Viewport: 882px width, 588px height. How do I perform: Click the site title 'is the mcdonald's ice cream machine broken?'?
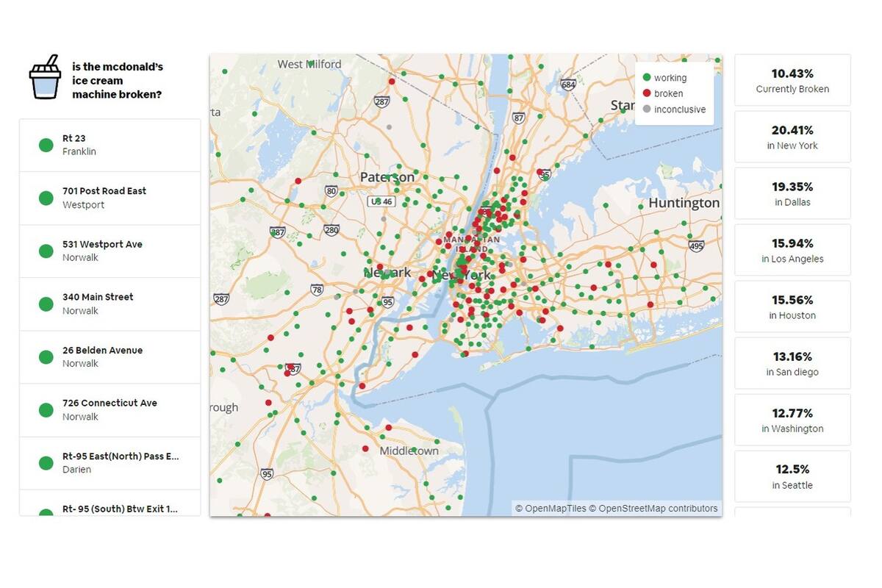118,80
